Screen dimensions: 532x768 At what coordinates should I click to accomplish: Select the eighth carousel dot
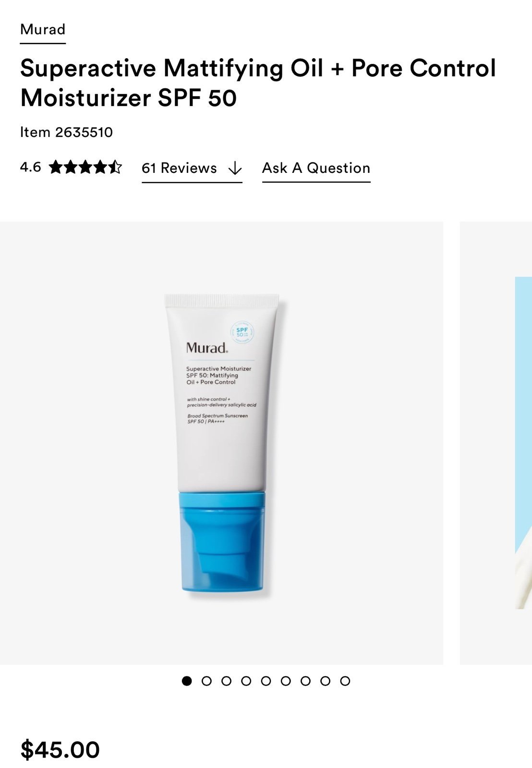point(325,681)
